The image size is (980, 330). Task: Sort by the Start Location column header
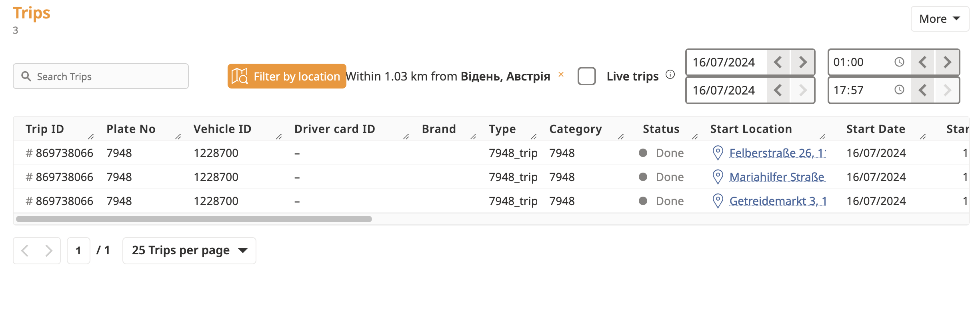pyautogui.click(x=751, y=129)
